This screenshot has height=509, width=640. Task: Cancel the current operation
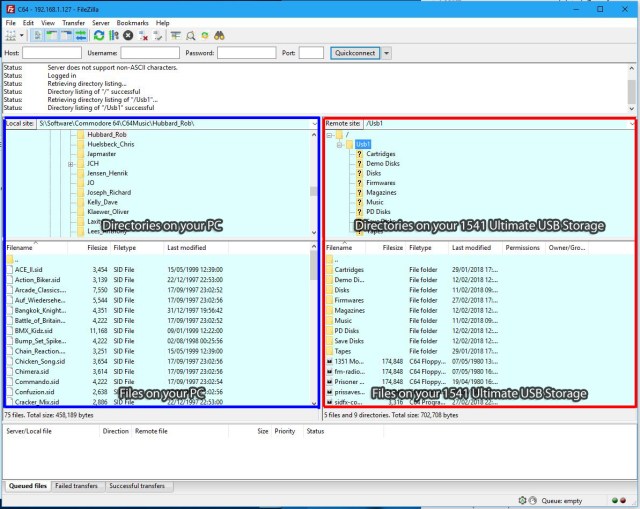[128, 36]
